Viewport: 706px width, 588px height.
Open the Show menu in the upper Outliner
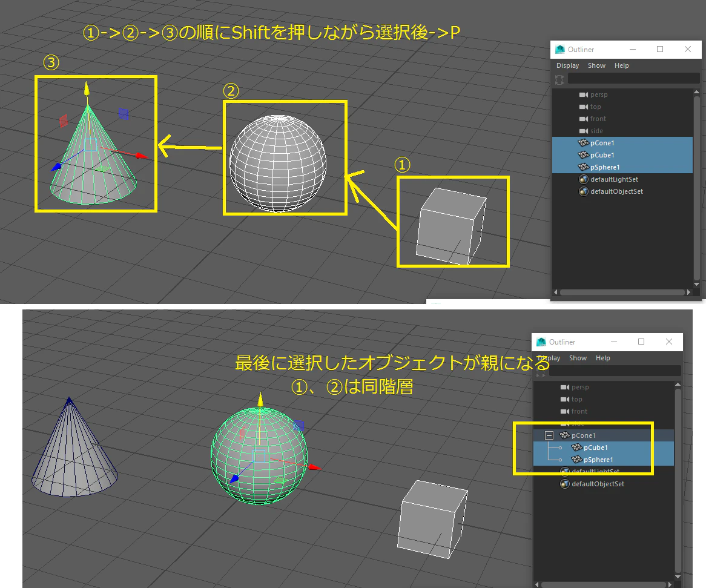pyautogui.click(x=596, y=66)
